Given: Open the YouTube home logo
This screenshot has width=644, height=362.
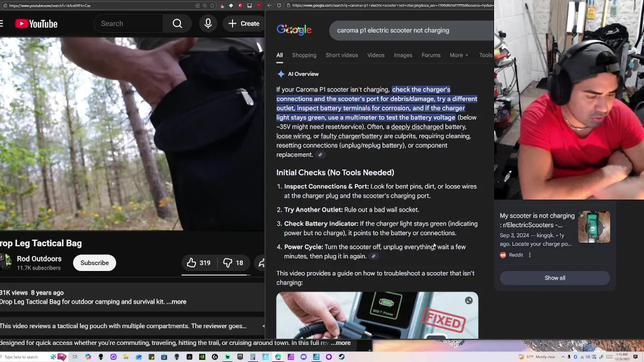Looking at the screenshot, I should pyautogui.click(x=36, y=24).
